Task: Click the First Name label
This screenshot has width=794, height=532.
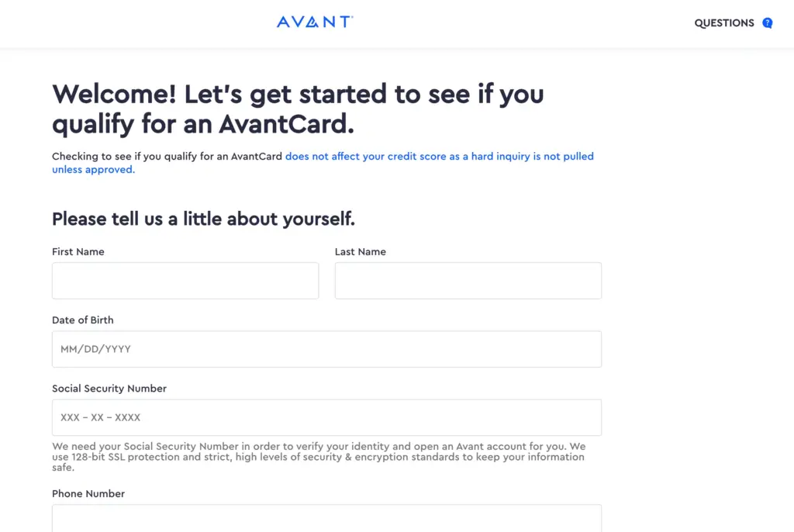Action: pos(78,251)
